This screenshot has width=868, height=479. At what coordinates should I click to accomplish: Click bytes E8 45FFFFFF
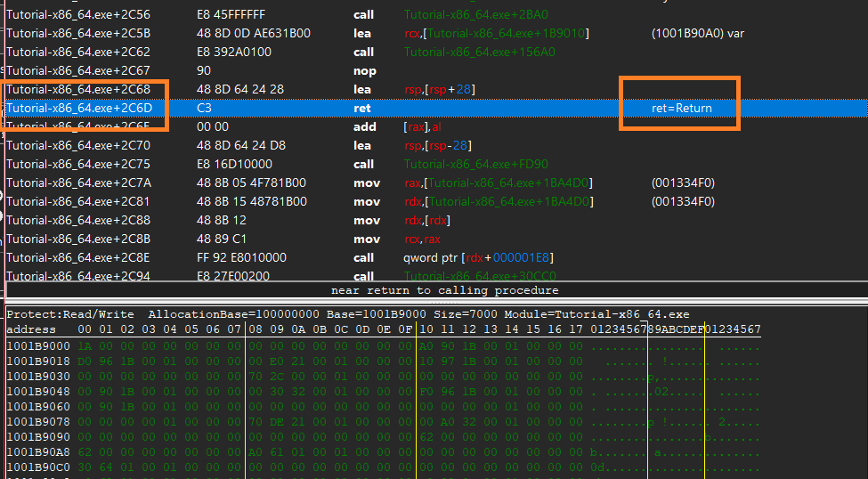[231, 14]
